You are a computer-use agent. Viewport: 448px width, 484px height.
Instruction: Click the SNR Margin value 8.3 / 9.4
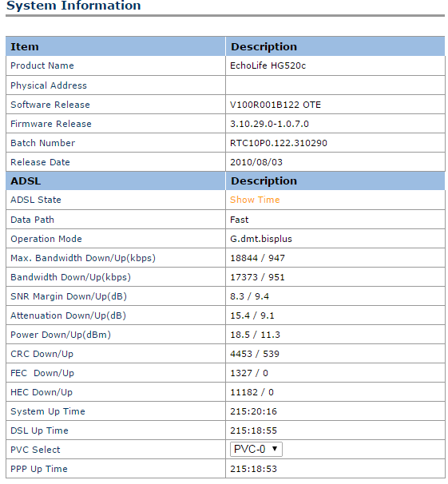tap(249, 296)
